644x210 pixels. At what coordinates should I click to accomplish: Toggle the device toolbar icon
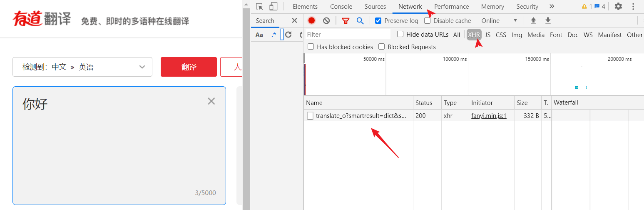(x=273, y=6)
